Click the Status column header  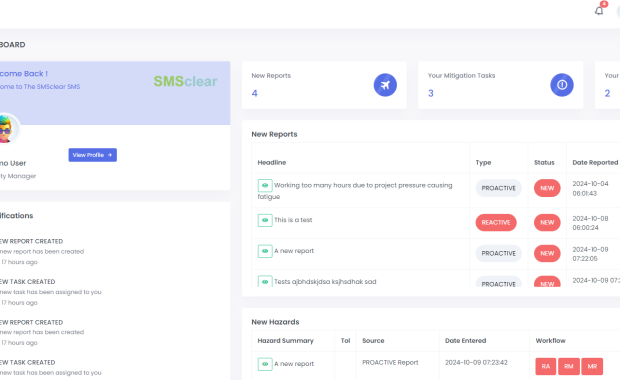544,163
